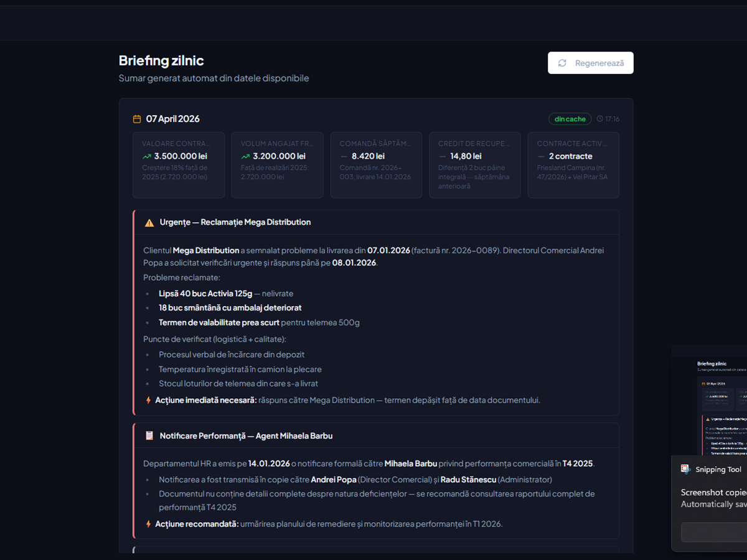The height and width of the screenshot is (560, 747).
Task: Open the Credit de Recupe... 14,80 lei card
Action: [x=475, y=165]
